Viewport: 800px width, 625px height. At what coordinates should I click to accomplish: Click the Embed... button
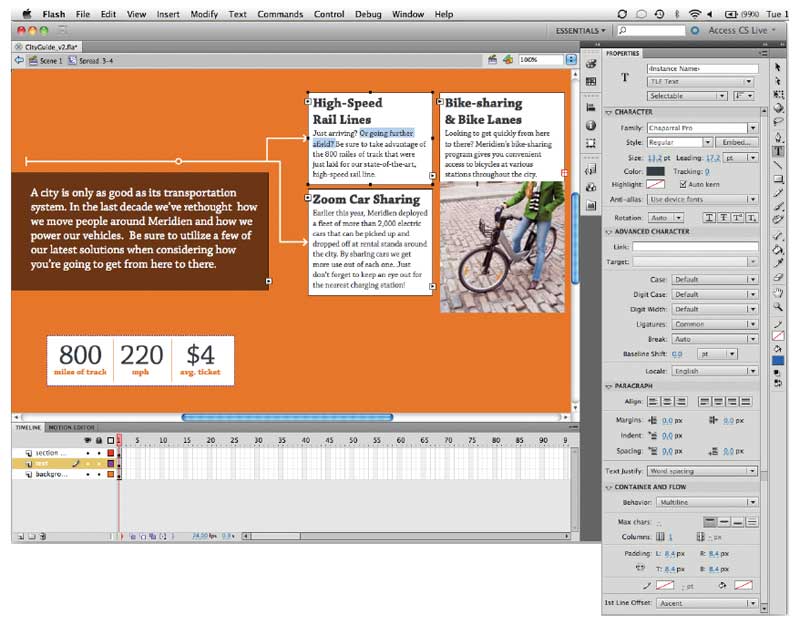(739, 143)
